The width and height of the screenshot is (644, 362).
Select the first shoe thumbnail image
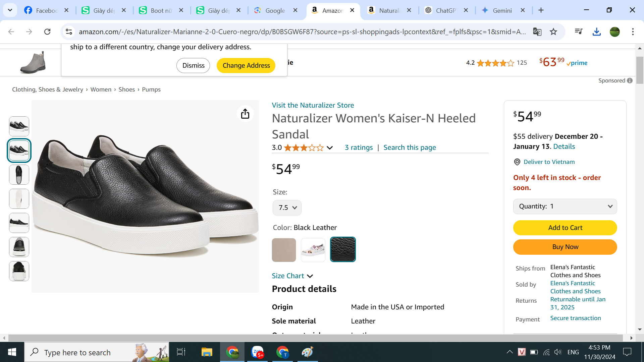coord(19,126)
